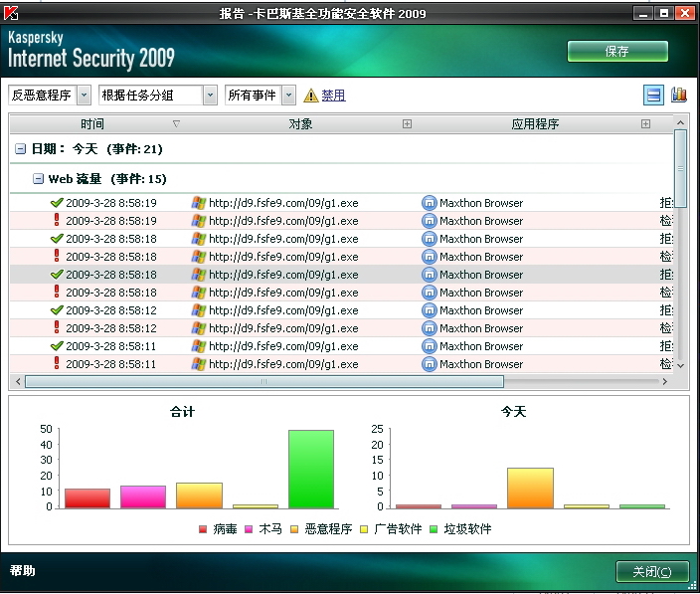Minimize the report window
700x594 pixels.
643,13
